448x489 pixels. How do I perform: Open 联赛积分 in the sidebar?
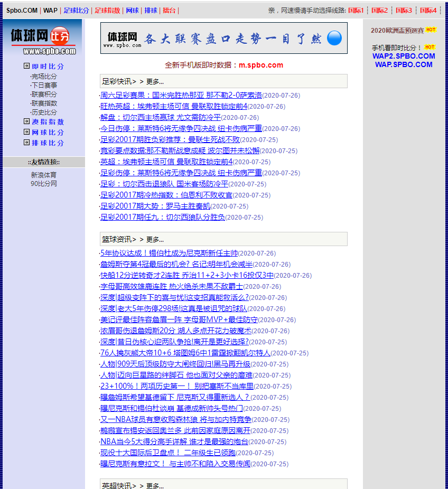(44, 95)
